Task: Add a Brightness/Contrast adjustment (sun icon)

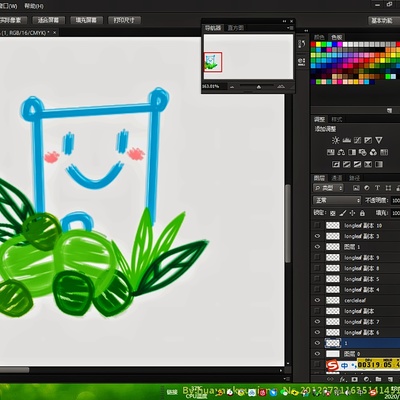Action: pos(335,140)
